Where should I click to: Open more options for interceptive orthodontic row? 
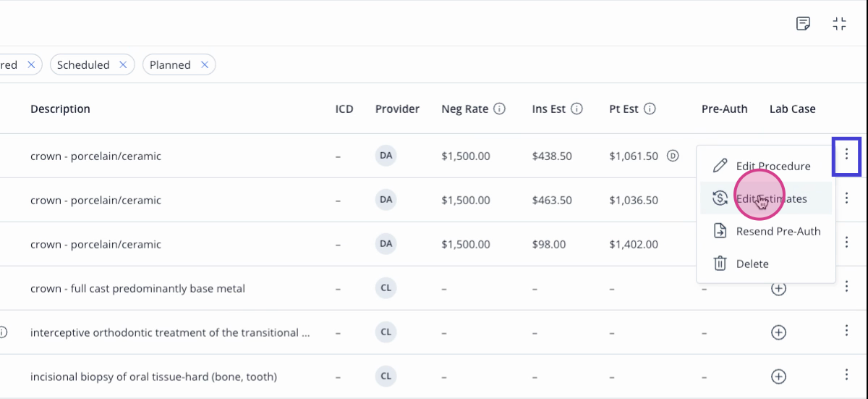coord(846,330)
